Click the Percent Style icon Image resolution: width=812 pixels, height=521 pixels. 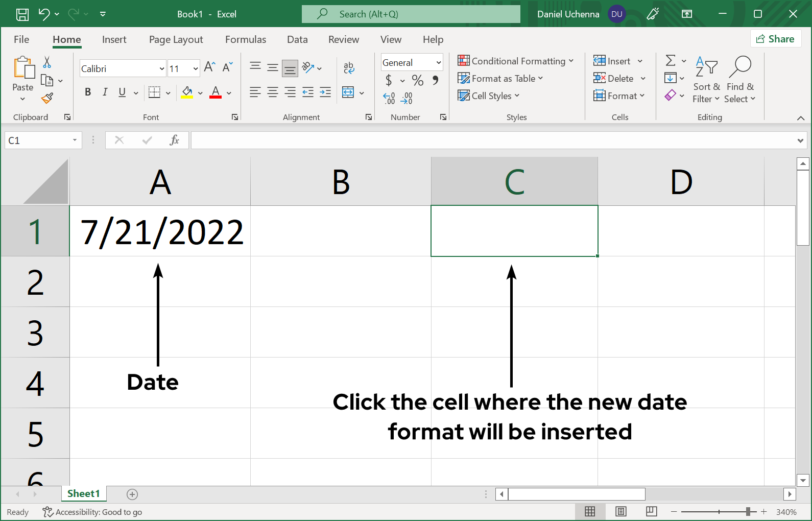(x=418, y=80)
